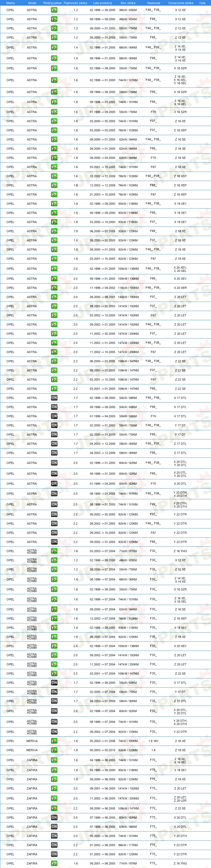Click petrol fuel icon in MERIVA 1.6 row
Viewport: 211px width, 868px height.
[x=54, y=741]
